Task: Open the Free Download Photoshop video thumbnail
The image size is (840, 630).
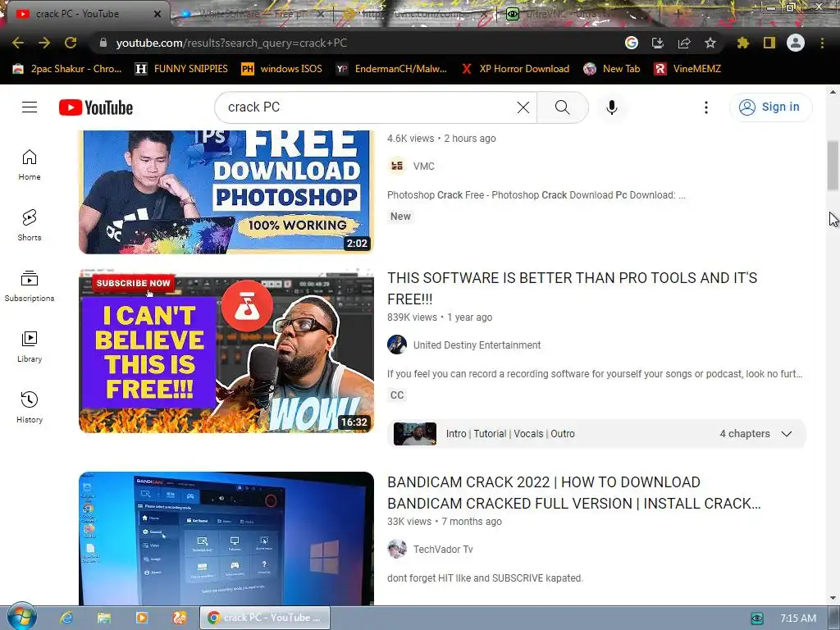Action: tap(226, 192)
